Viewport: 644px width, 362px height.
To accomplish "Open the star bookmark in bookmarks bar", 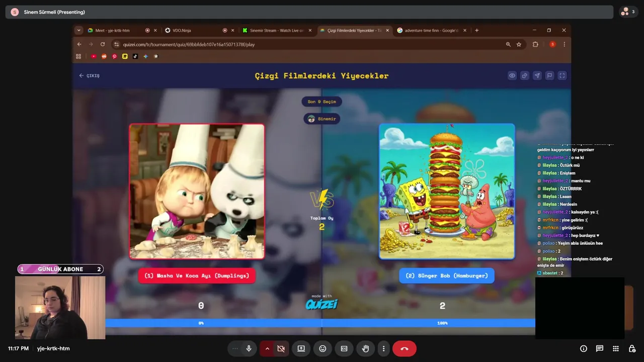I will 155,56.
